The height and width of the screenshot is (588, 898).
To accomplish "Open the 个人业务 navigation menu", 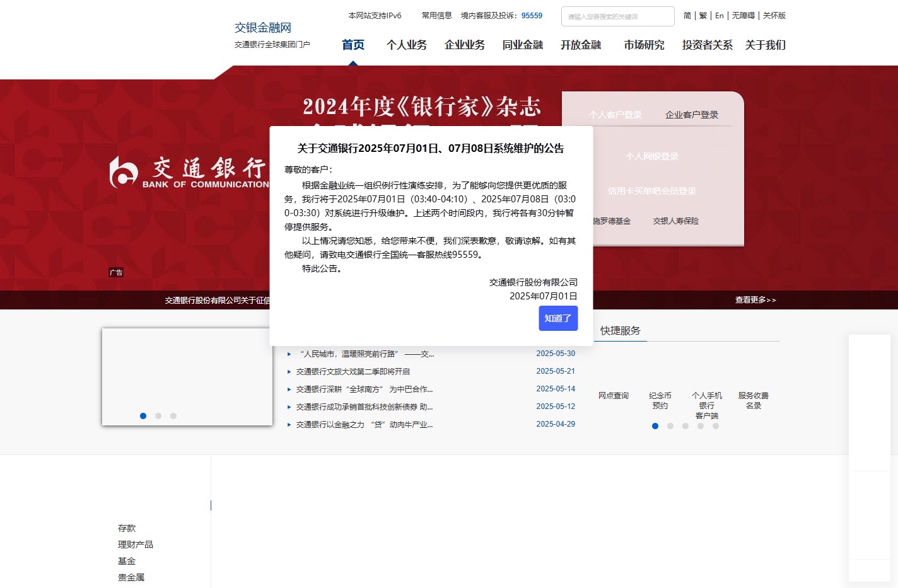I will (x=407, y=45).
